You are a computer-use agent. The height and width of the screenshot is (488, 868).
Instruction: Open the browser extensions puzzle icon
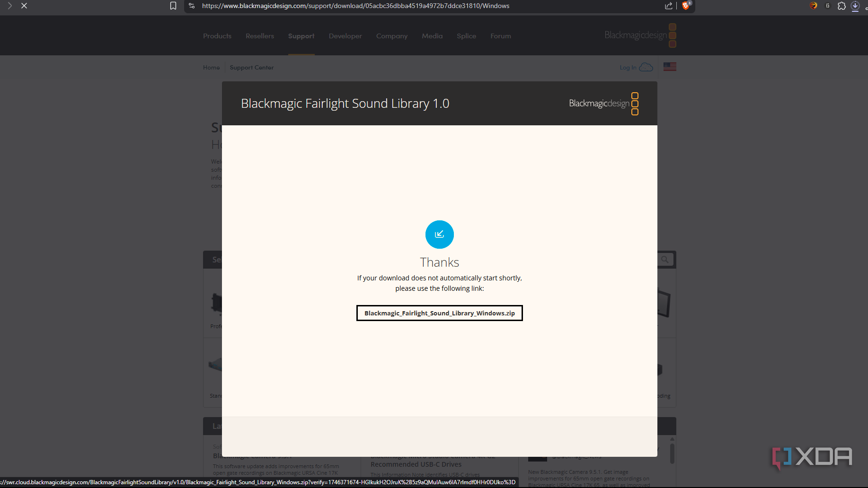[841, 6]
